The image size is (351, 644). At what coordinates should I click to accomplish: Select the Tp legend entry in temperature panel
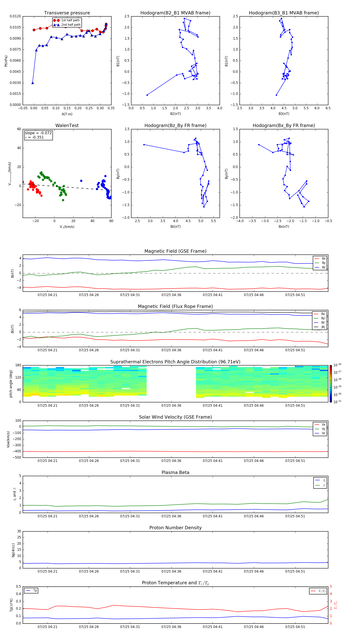(x=31, y=591)
